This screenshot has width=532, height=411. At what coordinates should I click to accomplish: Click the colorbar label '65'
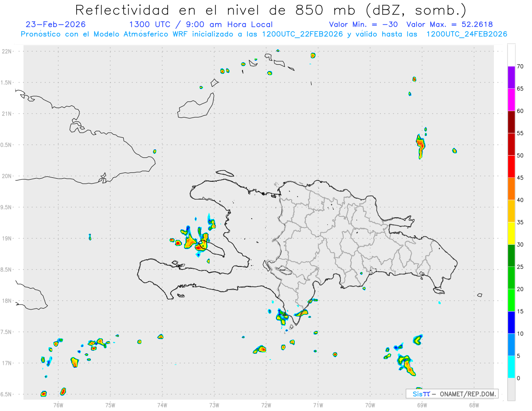(x=521, y=89)
